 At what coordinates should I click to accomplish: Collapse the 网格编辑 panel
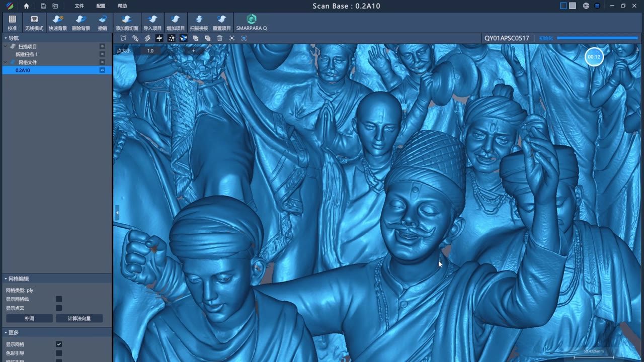click(x=6, y=279)
